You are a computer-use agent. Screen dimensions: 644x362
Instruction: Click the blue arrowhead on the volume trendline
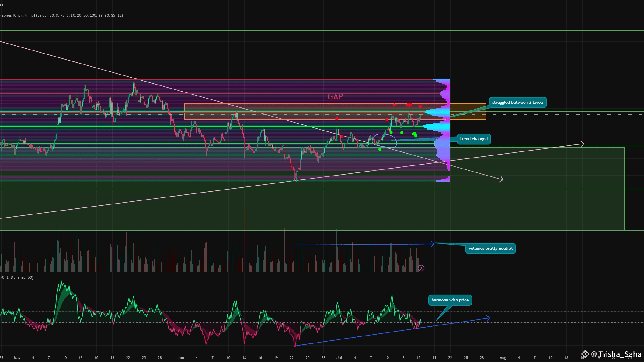click(x=433, y=244)
